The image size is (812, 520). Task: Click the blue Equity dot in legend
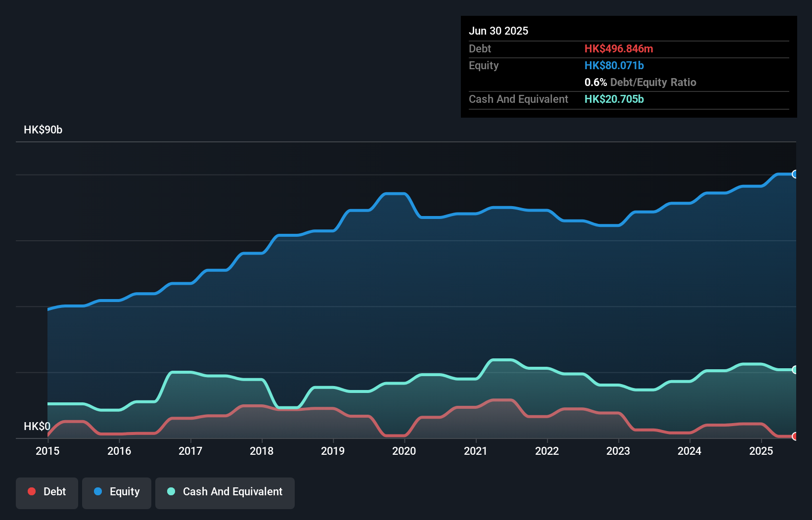click(x=98, y=491)
